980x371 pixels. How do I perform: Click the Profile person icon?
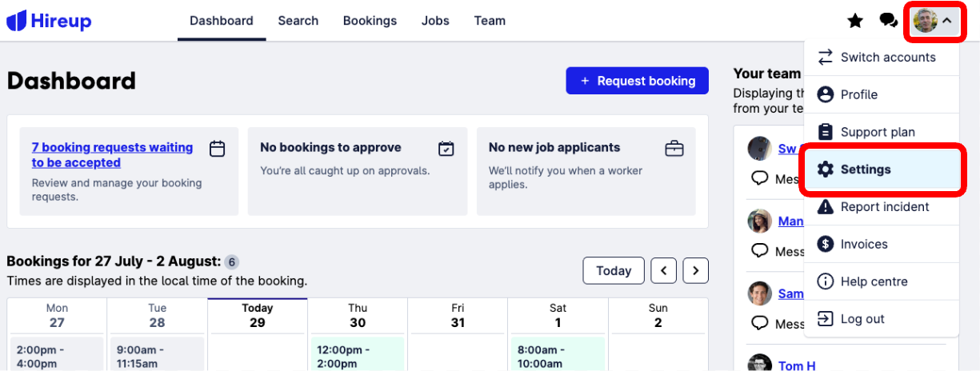coord(826,94)
